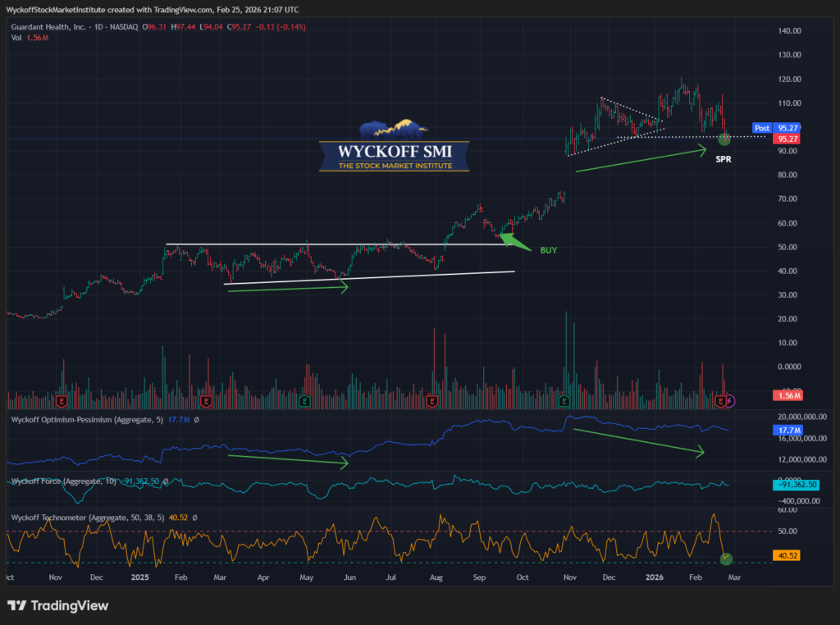
Task: Open the green earnings marker near May
Action: [x=304, y=401]
